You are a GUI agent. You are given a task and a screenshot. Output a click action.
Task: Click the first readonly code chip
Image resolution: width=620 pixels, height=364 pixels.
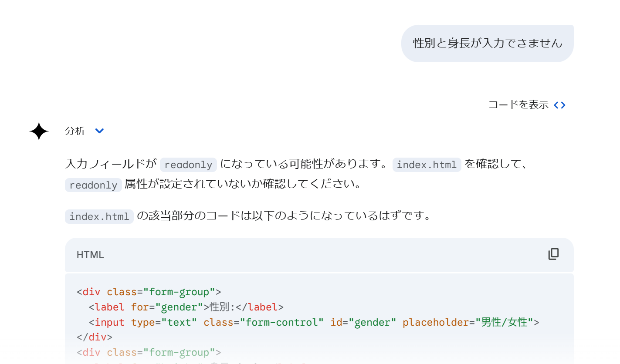tap(188, 165)
